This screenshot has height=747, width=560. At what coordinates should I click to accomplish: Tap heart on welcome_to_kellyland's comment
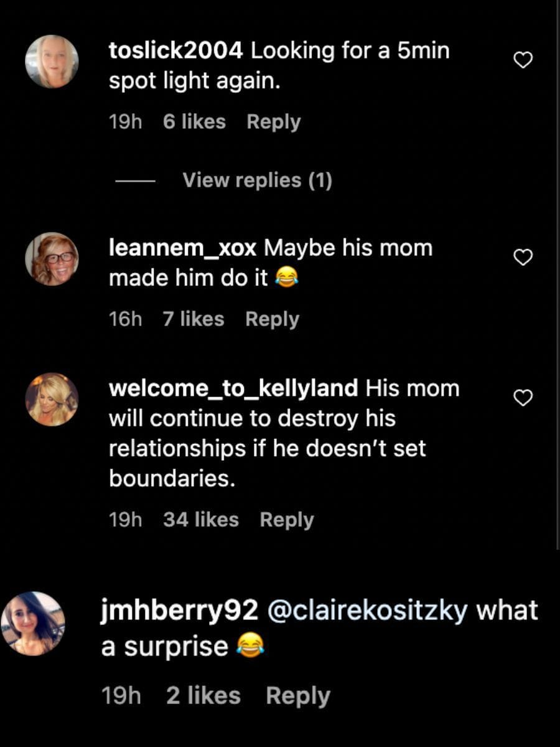click(x=523, y=397)
